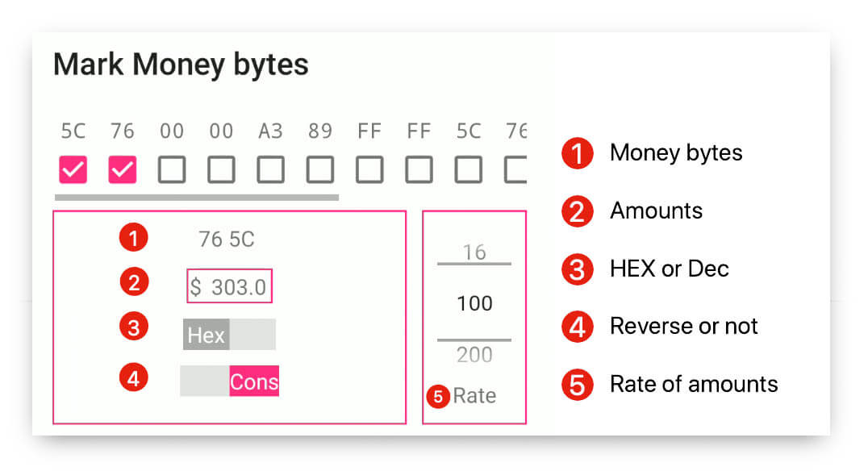Click red badge 3 beside the Hex toggle
The width and height of the screenshot is (868, 471).
click(133, 329)
